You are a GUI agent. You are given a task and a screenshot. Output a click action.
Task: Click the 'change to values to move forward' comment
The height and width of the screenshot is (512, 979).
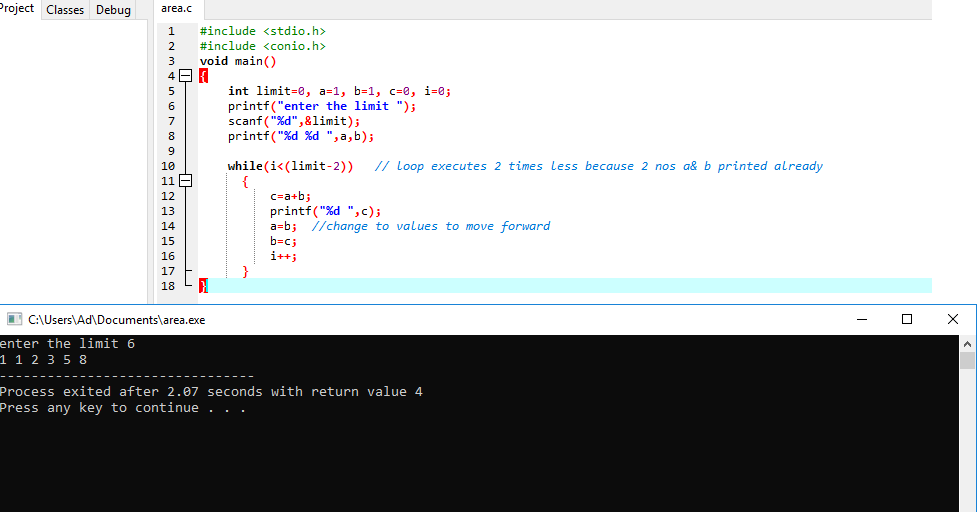pyautogui.click(x=430, y=226)
